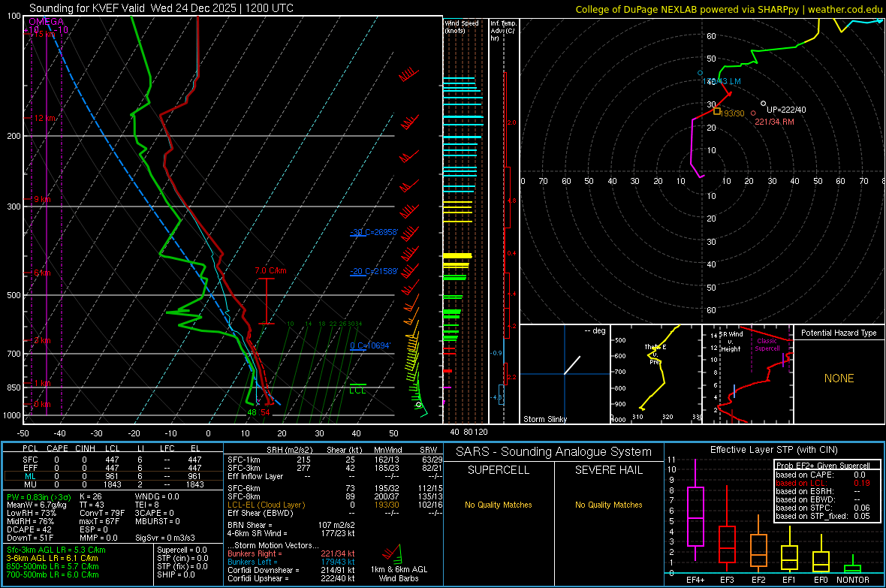This screenshot has width=886, height=588.
Task: Click the 9 km height marker label
Action: click(x=42, y=199)
